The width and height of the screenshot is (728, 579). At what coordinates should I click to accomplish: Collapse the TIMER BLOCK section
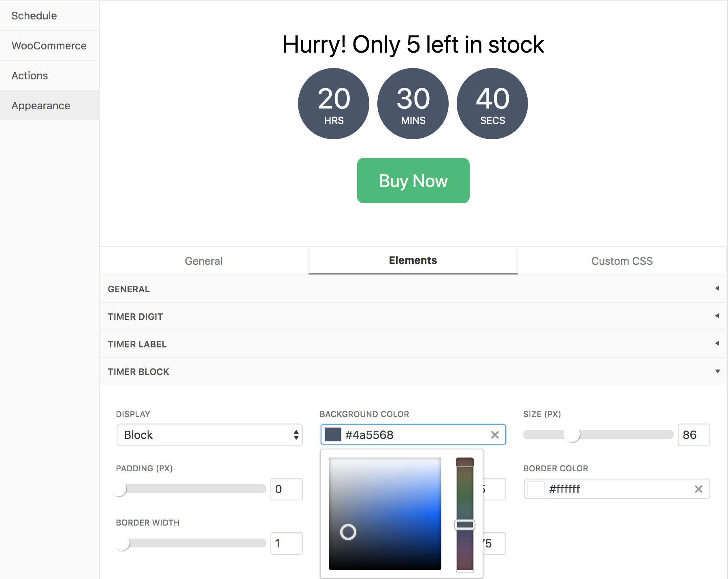click(x=717, y=371)
